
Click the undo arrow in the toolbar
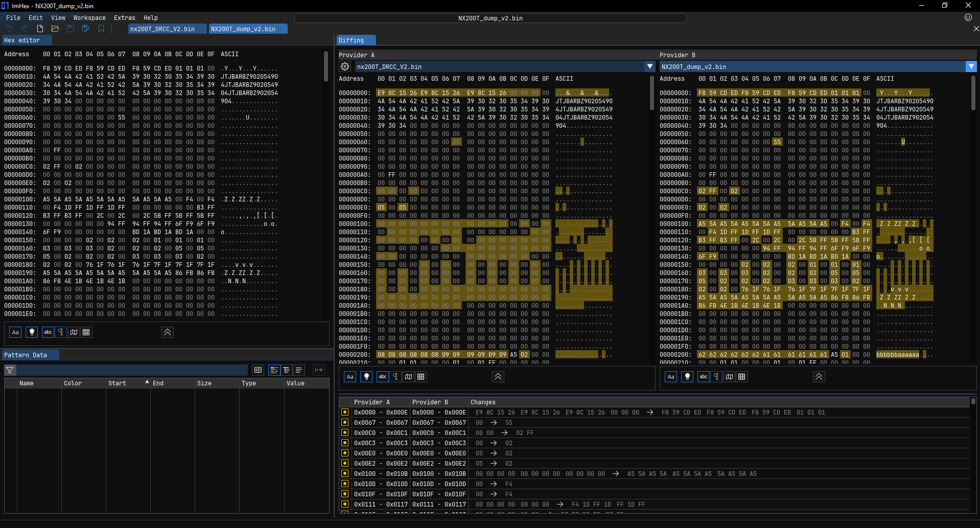click(x=9, y=29)
